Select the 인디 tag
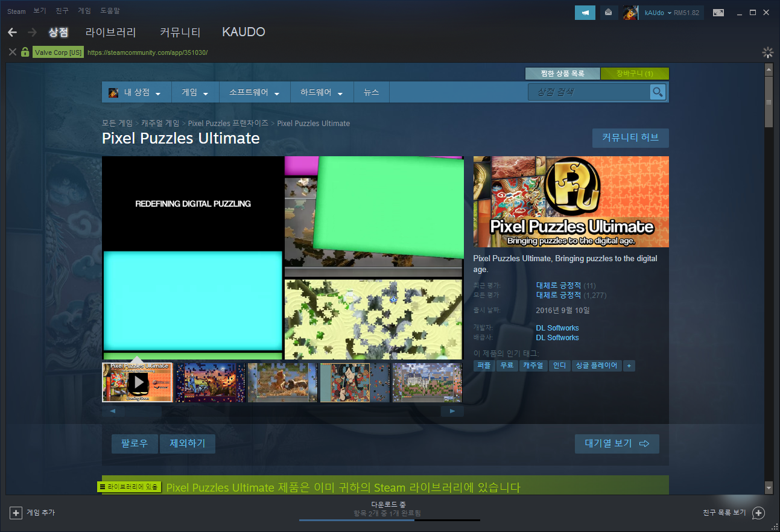The width and height of the screenshot is (780, 532). tap(560, 366)
